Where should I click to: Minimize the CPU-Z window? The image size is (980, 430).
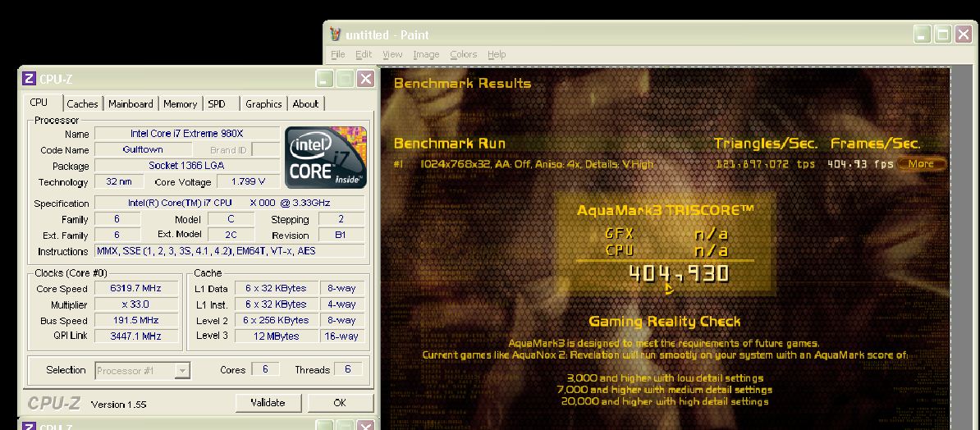[326, 79]
